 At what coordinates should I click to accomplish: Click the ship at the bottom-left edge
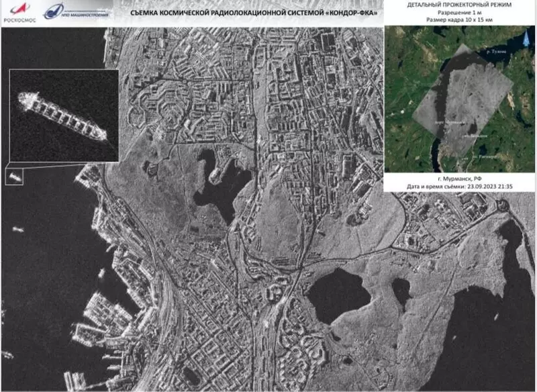(x=7, y=354)
